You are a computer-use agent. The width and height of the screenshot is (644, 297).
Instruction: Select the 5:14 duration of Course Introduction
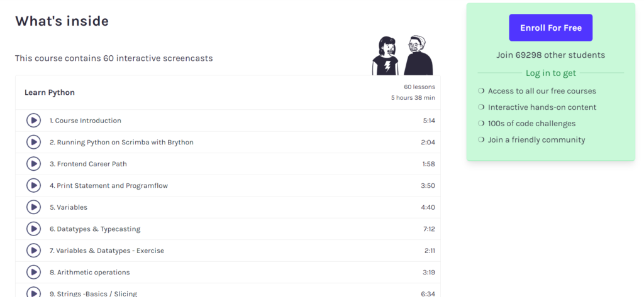coord(429,121)
